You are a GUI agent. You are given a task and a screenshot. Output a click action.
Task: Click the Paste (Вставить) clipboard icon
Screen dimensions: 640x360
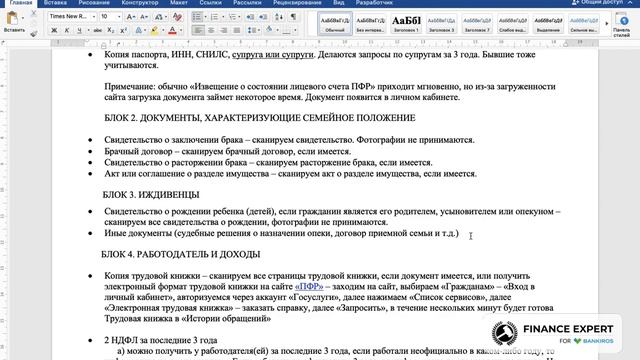coord(12,18)
